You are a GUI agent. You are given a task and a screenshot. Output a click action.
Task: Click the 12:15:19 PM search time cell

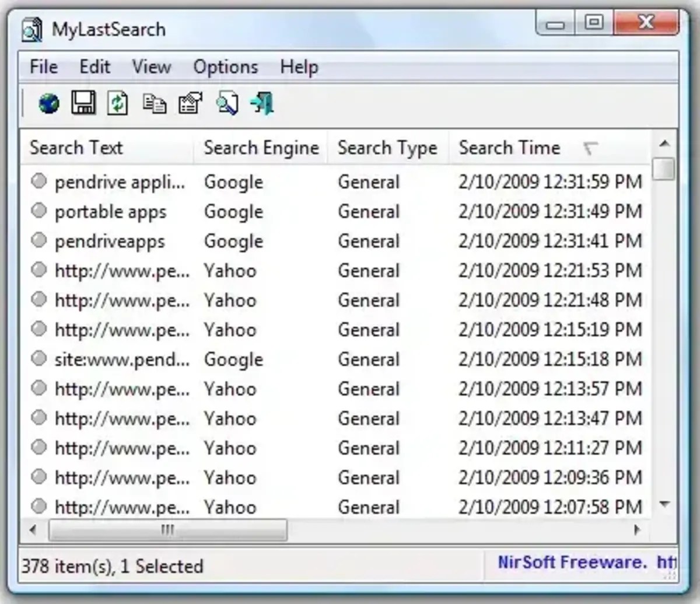(550, 330)
